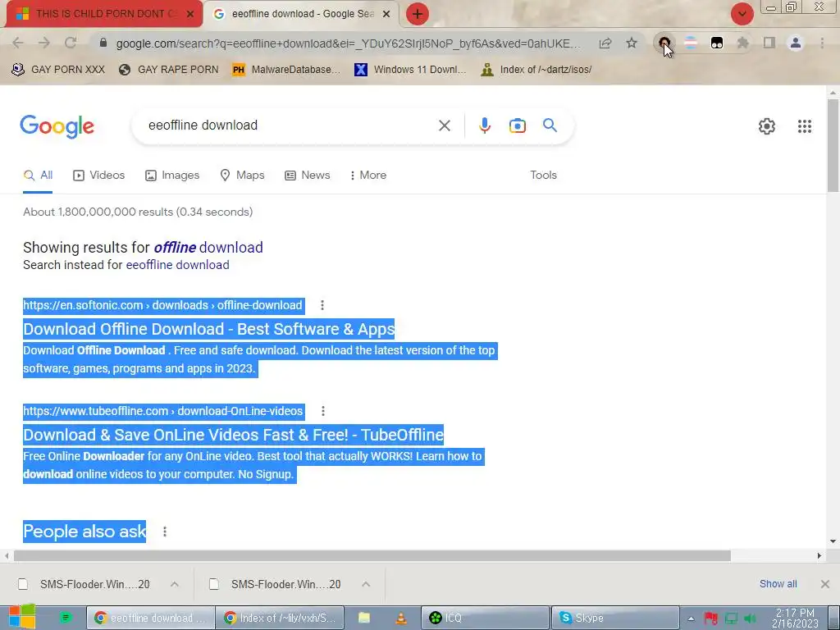Follow the 'offline download' corrected query link
840x630 pixels.
208,248
